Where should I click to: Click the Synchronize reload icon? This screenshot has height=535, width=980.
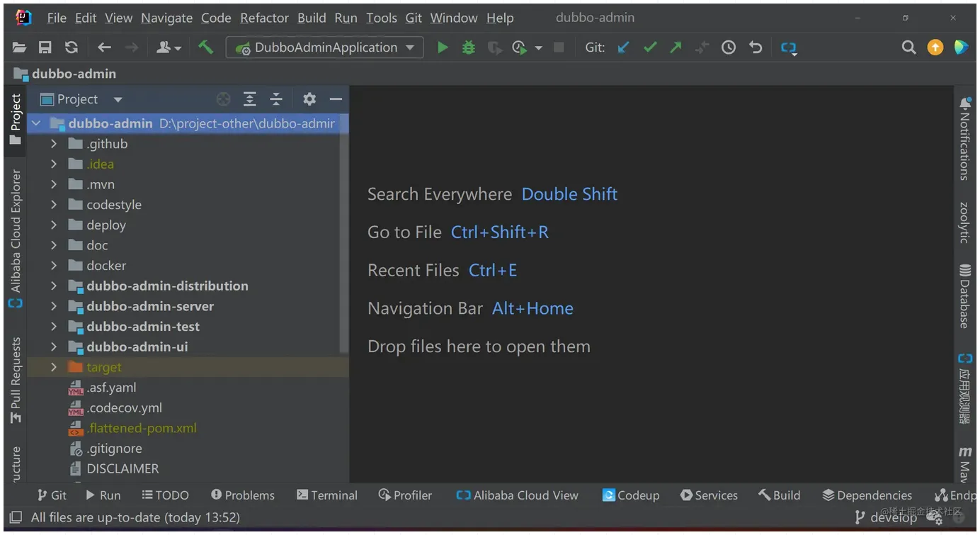coord(71,47)
